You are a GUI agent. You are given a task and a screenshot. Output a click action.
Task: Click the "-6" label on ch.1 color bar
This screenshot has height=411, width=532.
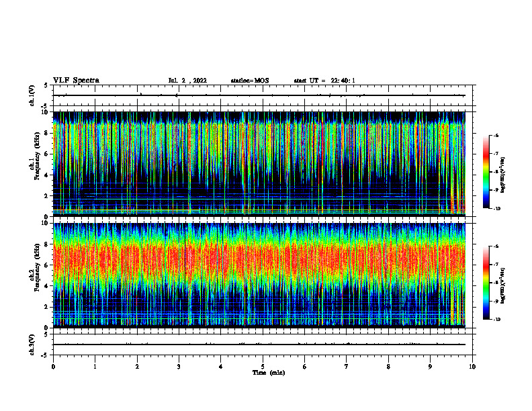[x=496, y=135]
